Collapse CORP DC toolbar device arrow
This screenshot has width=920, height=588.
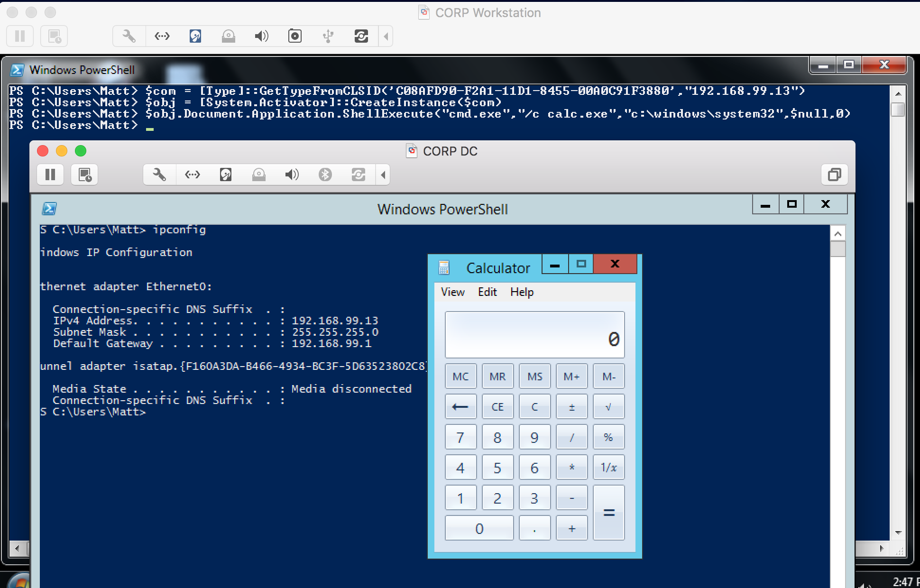pyautogui.click(x=383, y=175)
